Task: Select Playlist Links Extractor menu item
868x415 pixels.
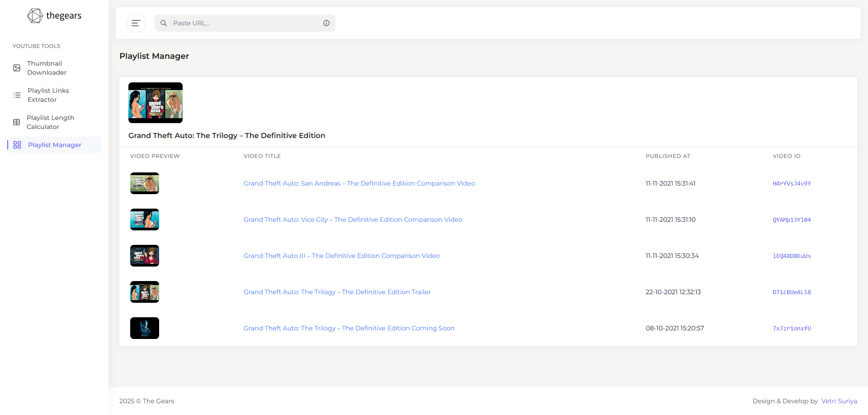Action: (48, 95)
